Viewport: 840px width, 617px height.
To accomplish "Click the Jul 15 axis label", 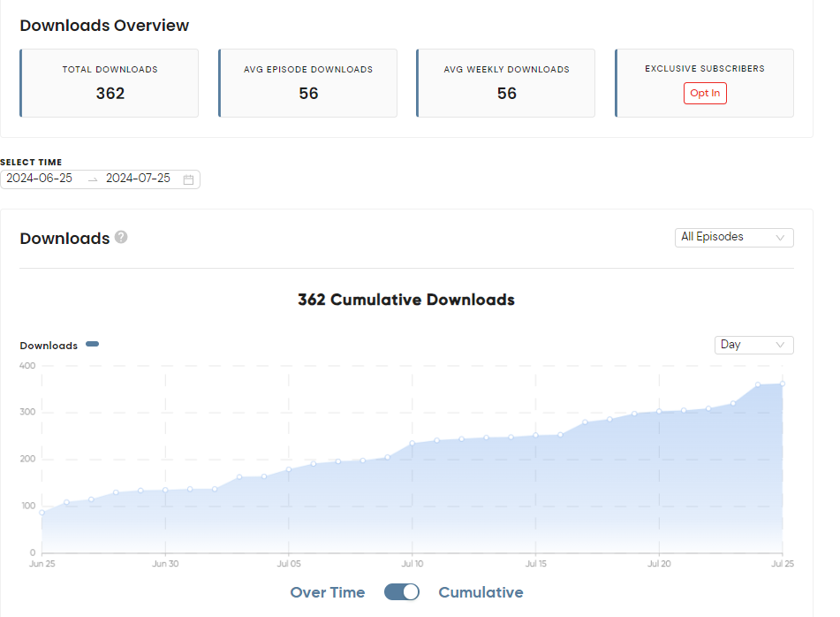I will click(535, 563).
